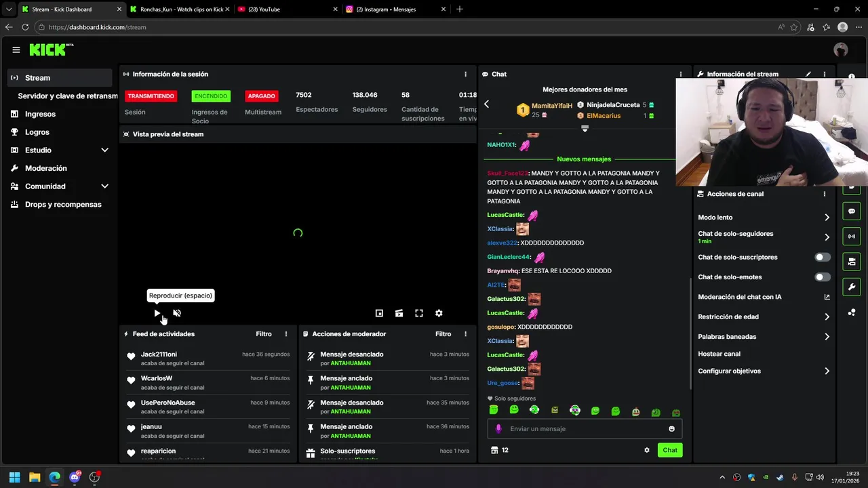Click the three-dots cluster icon in right rail
Screen dimensions: 868x488
point(852,312)
